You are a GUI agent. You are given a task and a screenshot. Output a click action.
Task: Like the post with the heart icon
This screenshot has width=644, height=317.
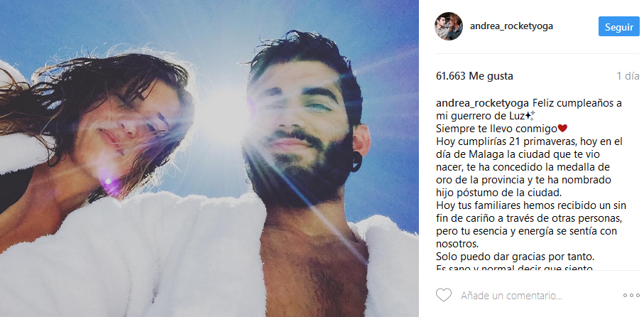pos(444,295)
